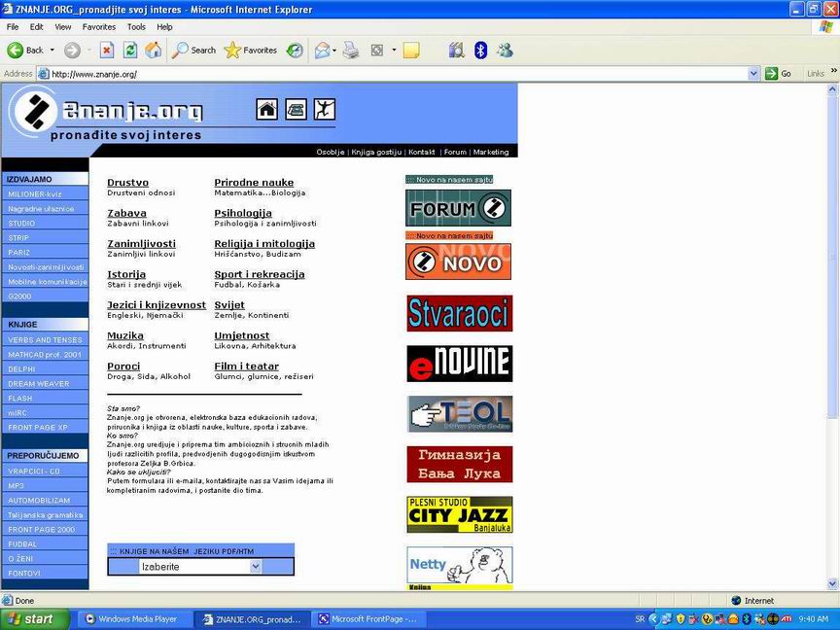Click the eNovine banner

459,364
